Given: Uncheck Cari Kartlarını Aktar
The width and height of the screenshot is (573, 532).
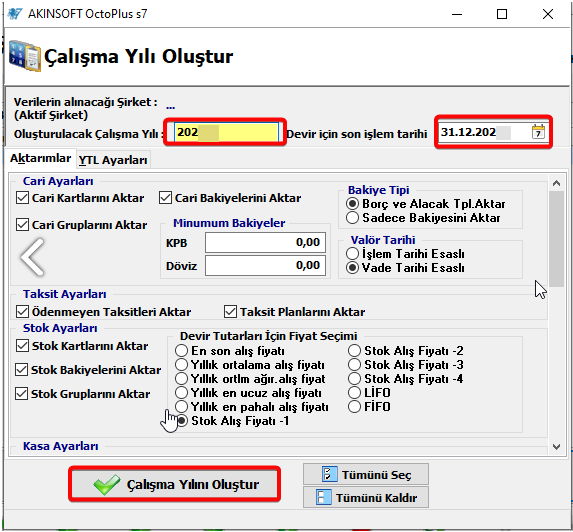Looking at the screenshot, I should 22,198.
